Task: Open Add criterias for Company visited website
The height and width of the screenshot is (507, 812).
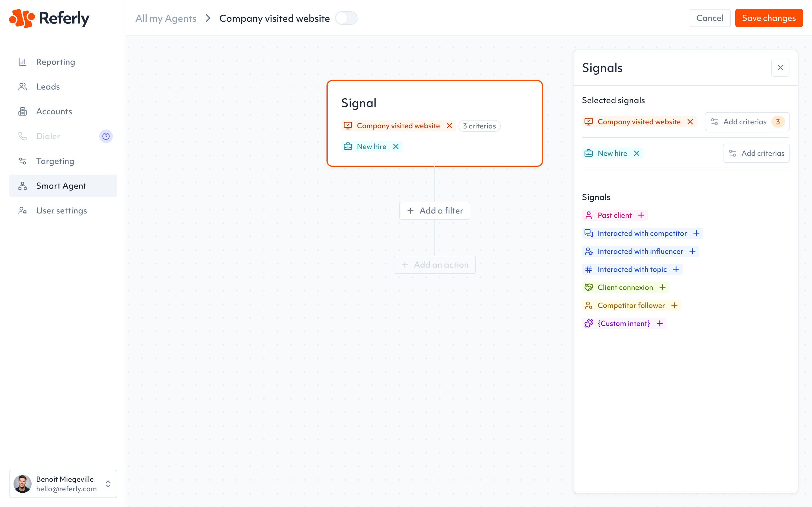Action: point(747,122)
